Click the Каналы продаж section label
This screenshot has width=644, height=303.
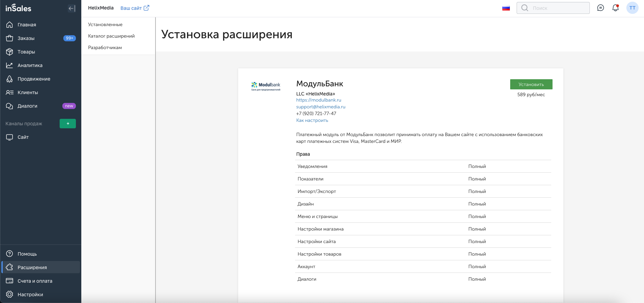[24, 124]
